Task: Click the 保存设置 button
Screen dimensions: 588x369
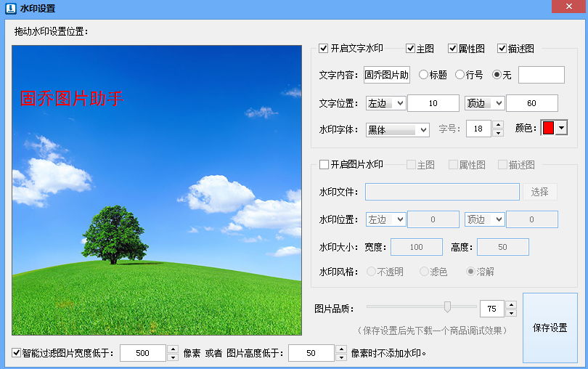Action: 550,328
